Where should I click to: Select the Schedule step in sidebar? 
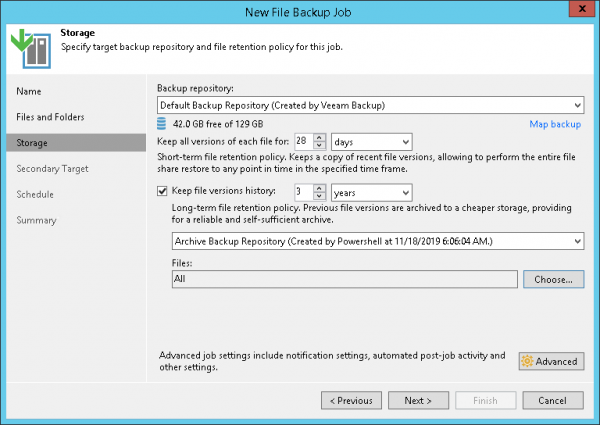point(36,194)
